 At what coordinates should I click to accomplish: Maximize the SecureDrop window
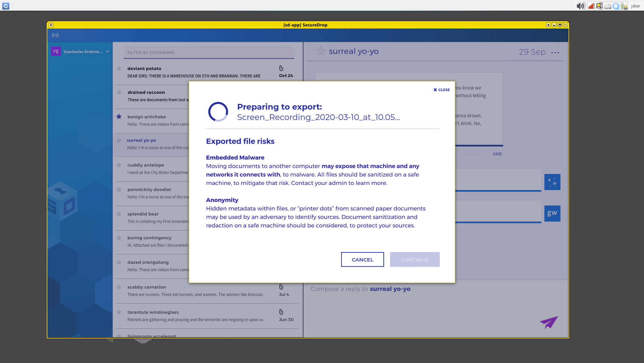pos(560,25)
